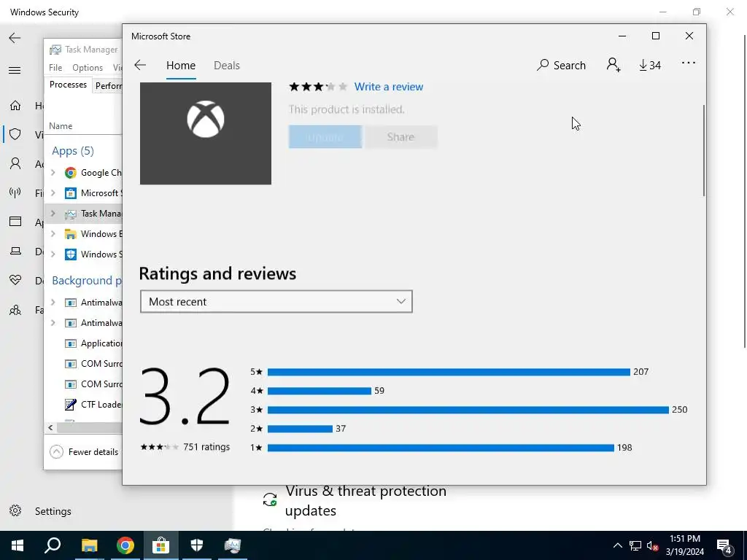Click Virus & threat protection updates heading
The width and height of the screenshot is (747, 560).
click(x=366, y=500)
